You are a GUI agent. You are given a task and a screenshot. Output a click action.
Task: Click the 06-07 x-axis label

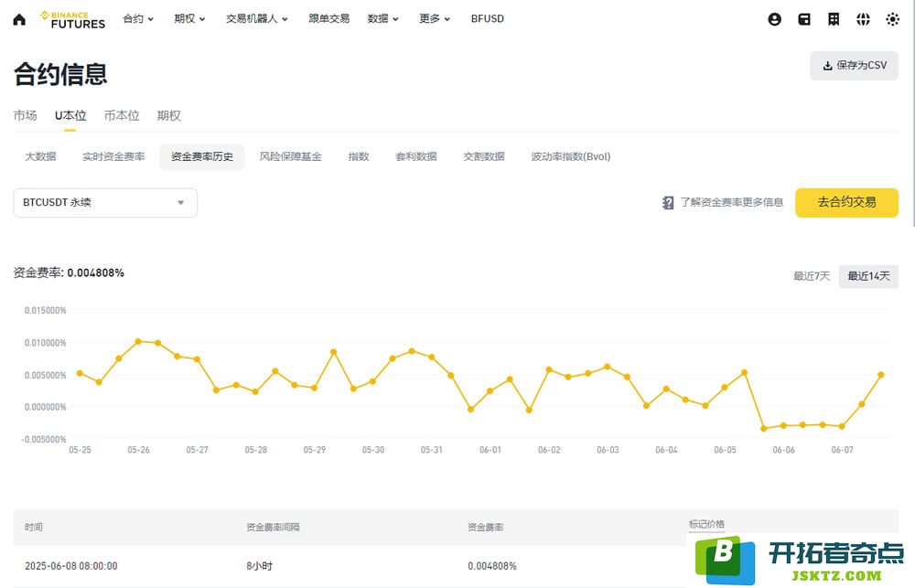pyautogui.click(x=842, y=450)
